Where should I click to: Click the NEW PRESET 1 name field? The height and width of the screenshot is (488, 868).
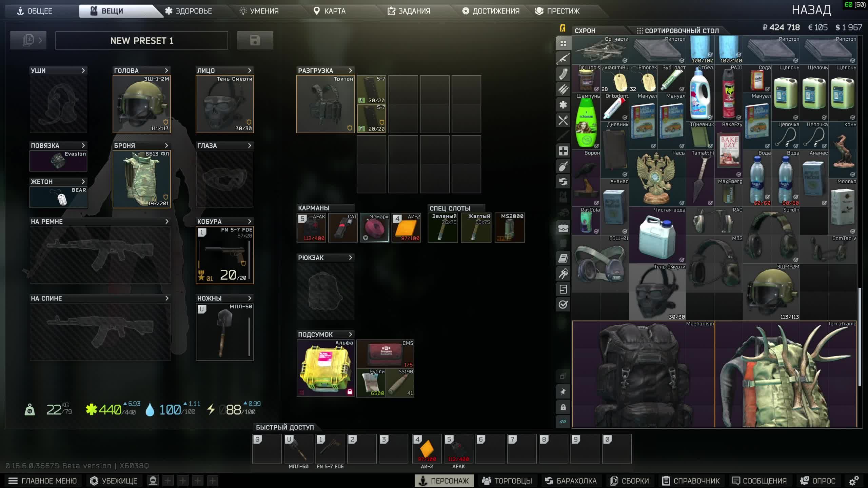click(141, 41)
